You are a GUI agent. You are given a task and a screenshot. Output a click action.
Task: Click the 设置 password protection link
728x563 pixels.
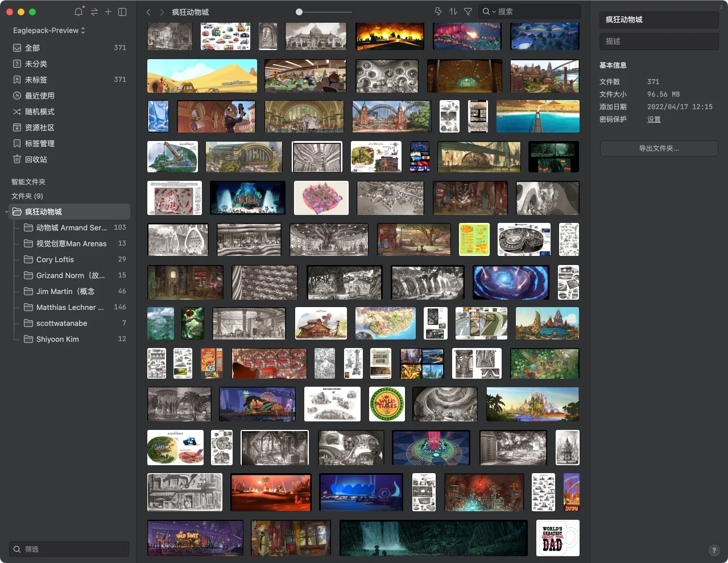point(654,119)
